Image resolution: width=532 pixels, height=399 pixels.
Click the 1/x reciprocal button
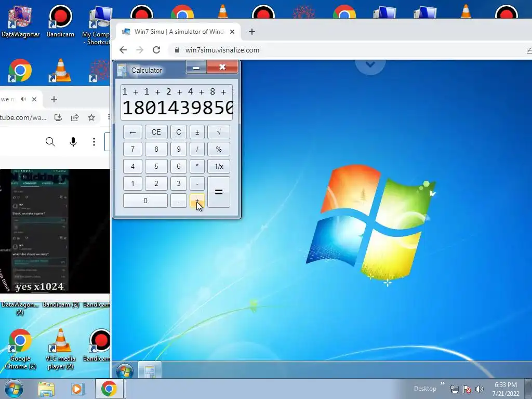click(219, 166)
